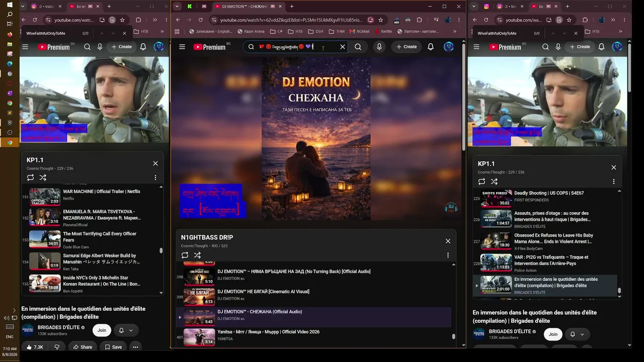The height and width of the screenshot is (362, 644).
Task: Toggle shuffle for KP1.1 playlist in left window
Action: (43, 177)
